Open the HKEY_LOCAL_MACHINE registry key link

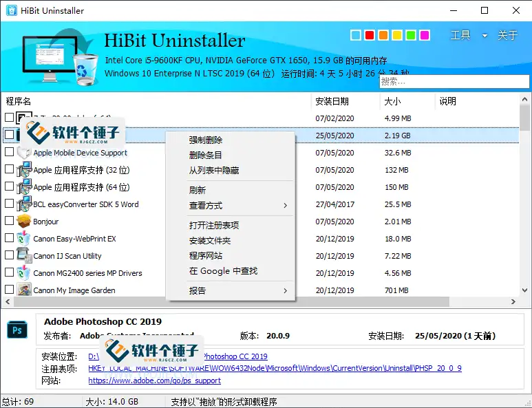click(275, 368)
